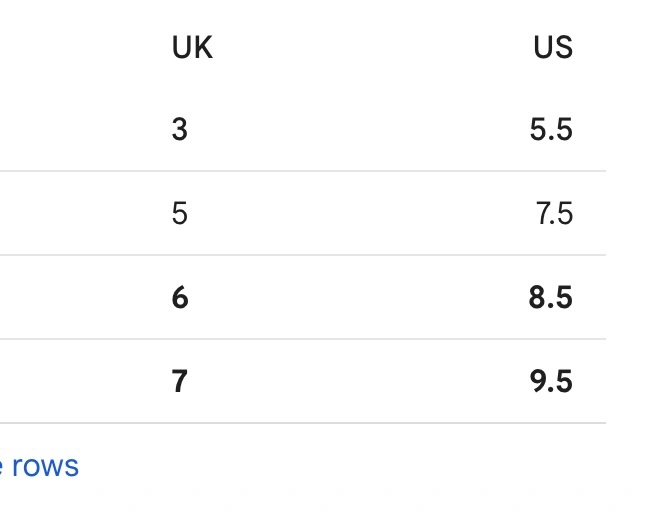Open the more rows link
Image resolution: width=662 pixels, height=512 pixels.
pos(39,466)
